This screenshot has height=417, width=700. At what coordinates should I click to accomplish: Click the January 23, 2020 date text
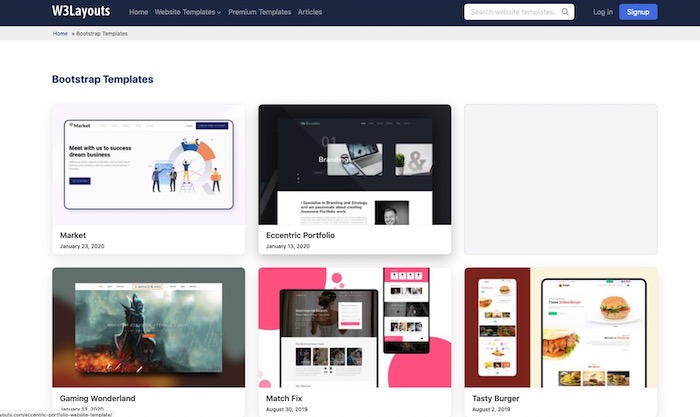pyautogui.click(x=82, y=246)
